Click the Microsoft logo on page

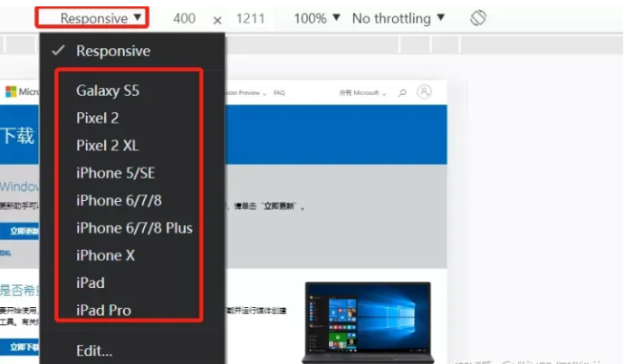coord(23,92)
